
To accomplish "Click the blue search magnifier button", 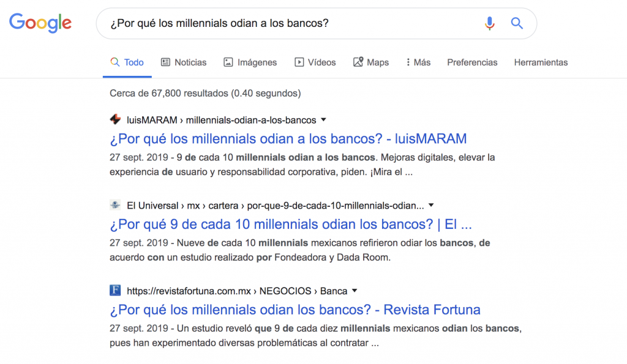I will pos(517,24).
